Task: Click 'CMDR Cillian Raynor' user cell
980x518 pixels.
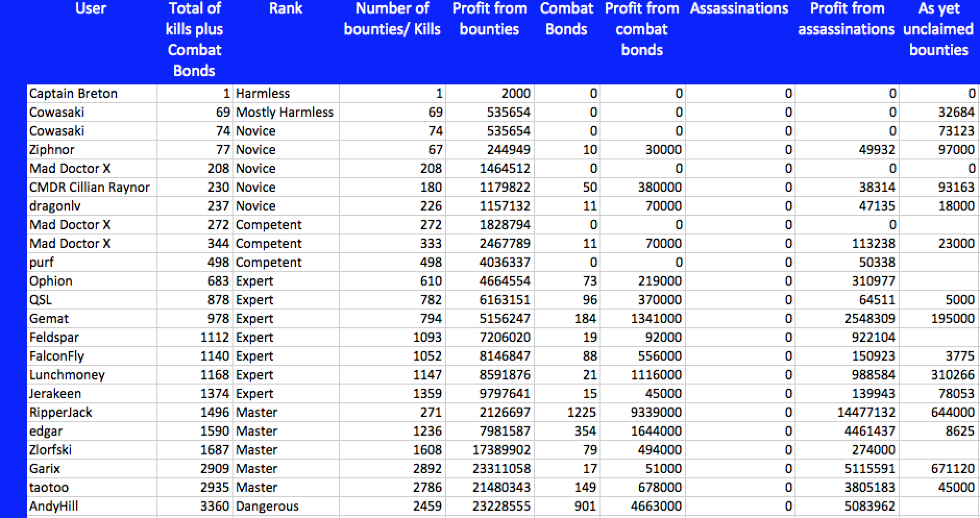Action: click(92, 187)
